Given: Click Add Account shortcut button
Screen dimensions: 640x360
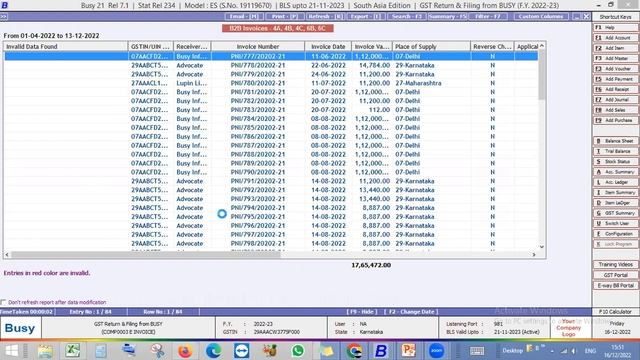Looking at the screenshot, I should (616, 38).
